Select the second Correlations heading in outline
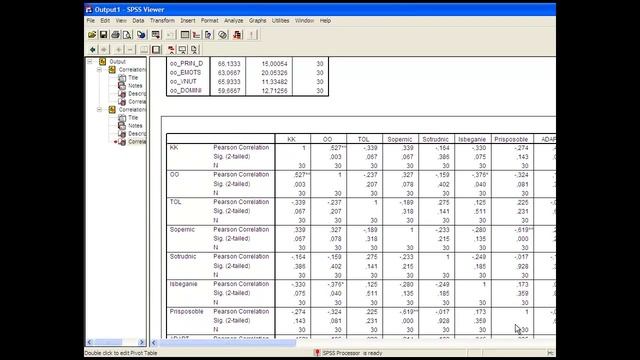640x360 pixels. [132, 110]
